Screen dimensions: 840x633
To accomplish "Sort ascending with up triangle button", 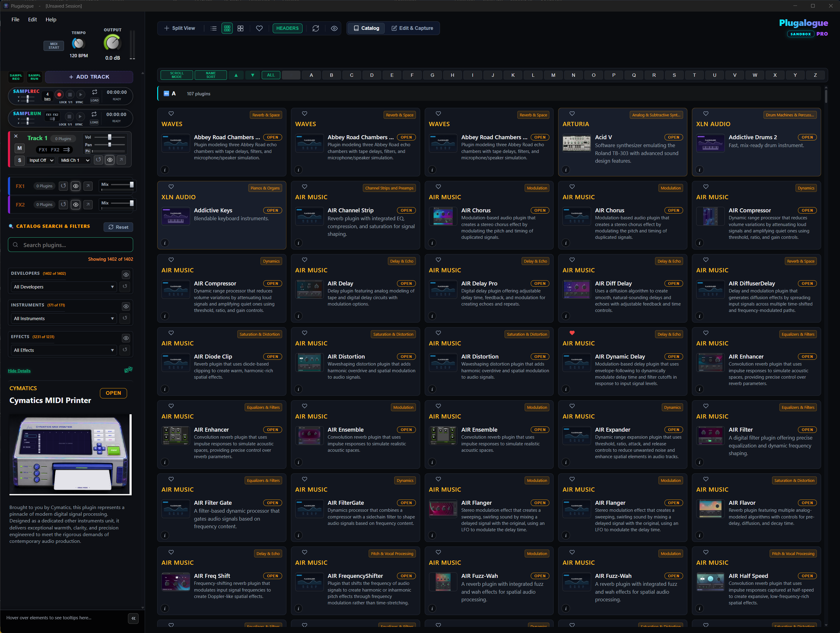I will point(236,75).
